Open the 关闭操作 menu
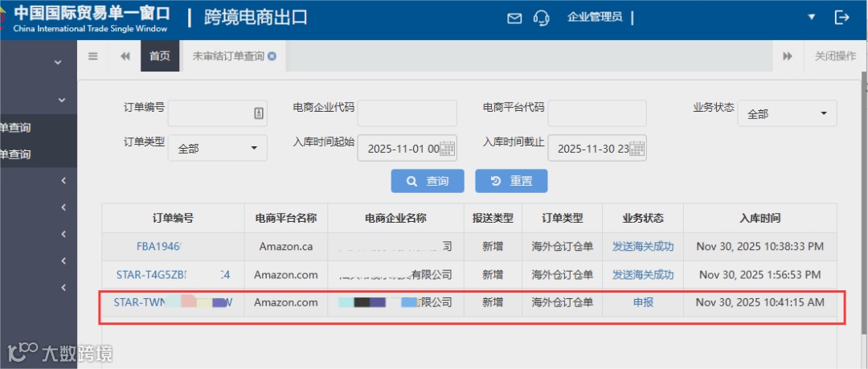Viewport: 868px width, 369px height. (x=835, y=56)
